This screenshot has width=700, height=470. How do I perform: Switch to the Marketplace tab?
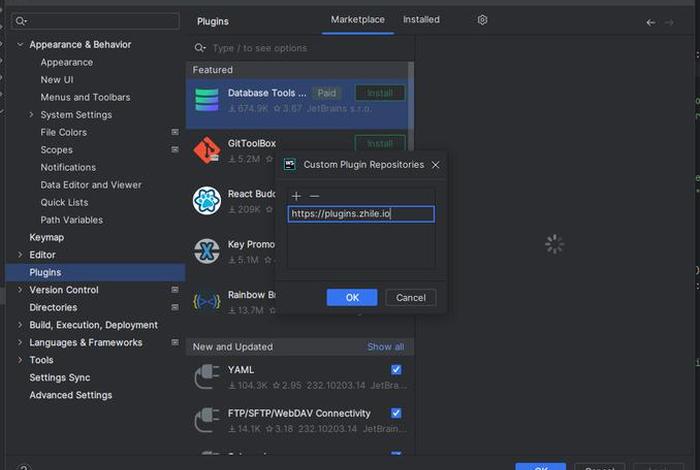click(x=358, y=20)
